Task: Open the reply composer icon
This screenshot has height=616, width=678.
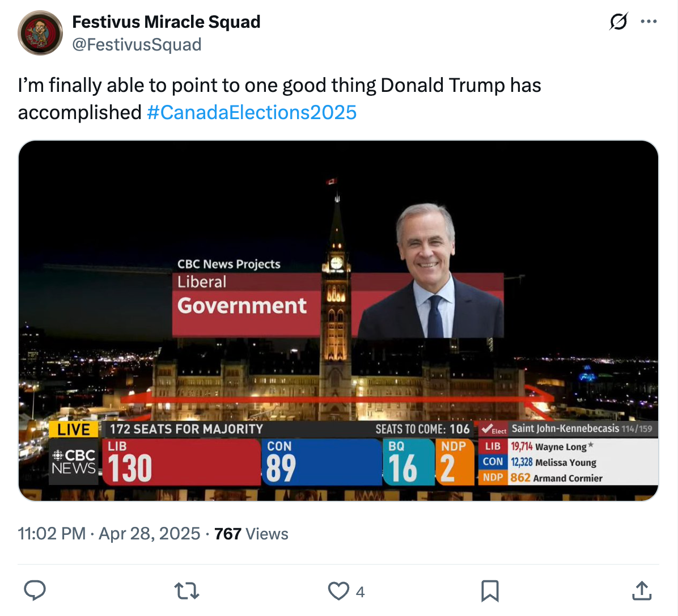Action: tap(35, 590)
